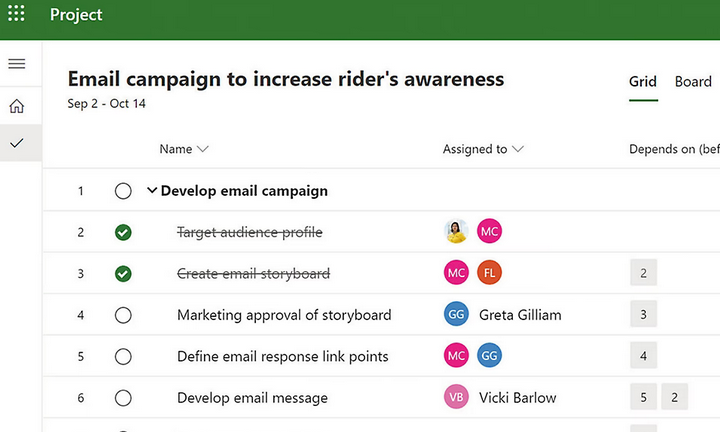Click the project title to rename it
The height and width of the screenshot is (432, 720).
pos(285,79)
